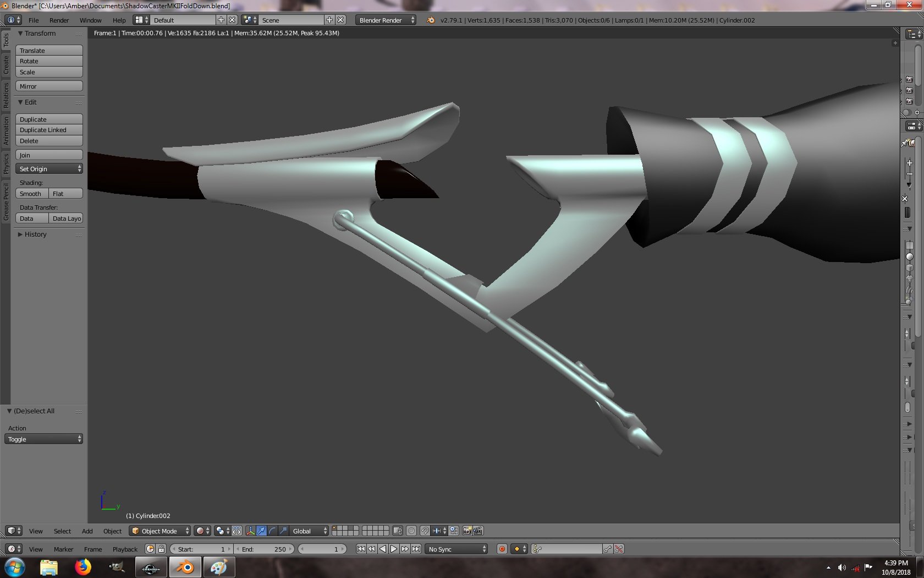This screenshot has width=924, height=578.
Task: Jump to the first frame
Action: [x=361, y=549]
